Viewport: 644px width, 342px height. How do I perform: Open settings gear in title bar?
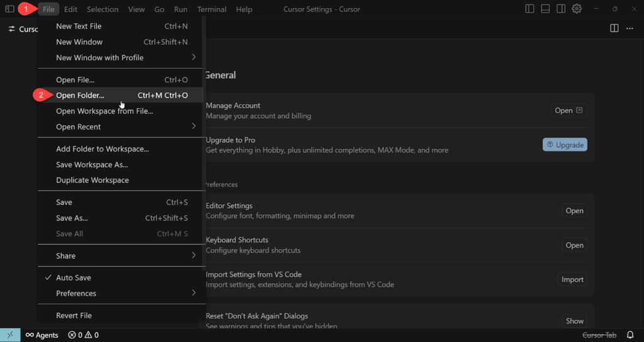tap(577, 9)
